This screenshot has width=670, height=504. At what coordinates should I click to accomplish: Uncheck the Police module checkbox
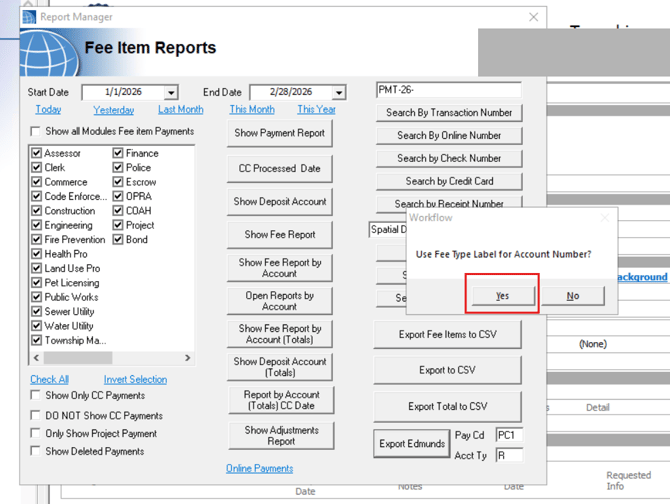(118, 168)
